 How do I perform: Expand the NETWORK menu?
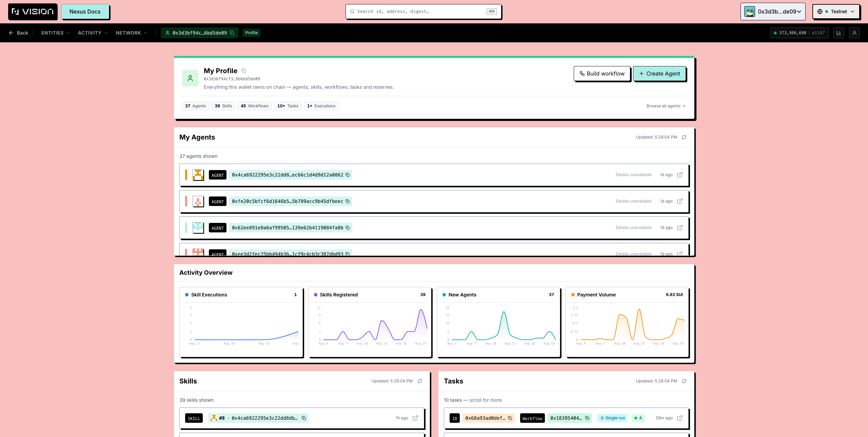[131, 33]
